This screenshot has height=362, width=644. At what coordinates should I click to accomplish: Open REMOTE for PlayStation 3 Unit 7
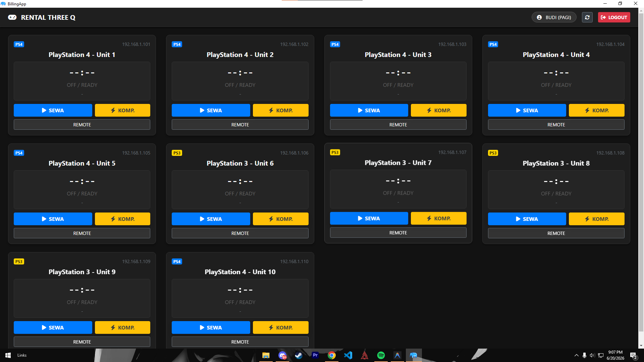[398, 233]
